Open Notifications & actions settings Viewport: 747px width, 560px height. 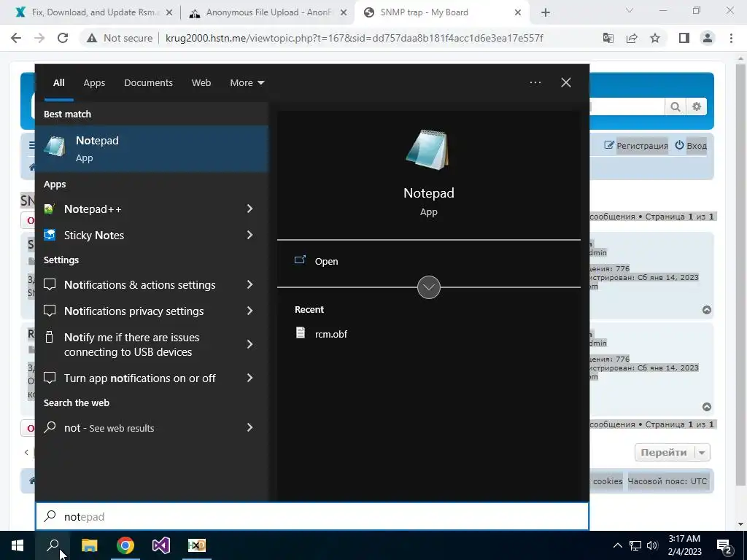(139, 285)
